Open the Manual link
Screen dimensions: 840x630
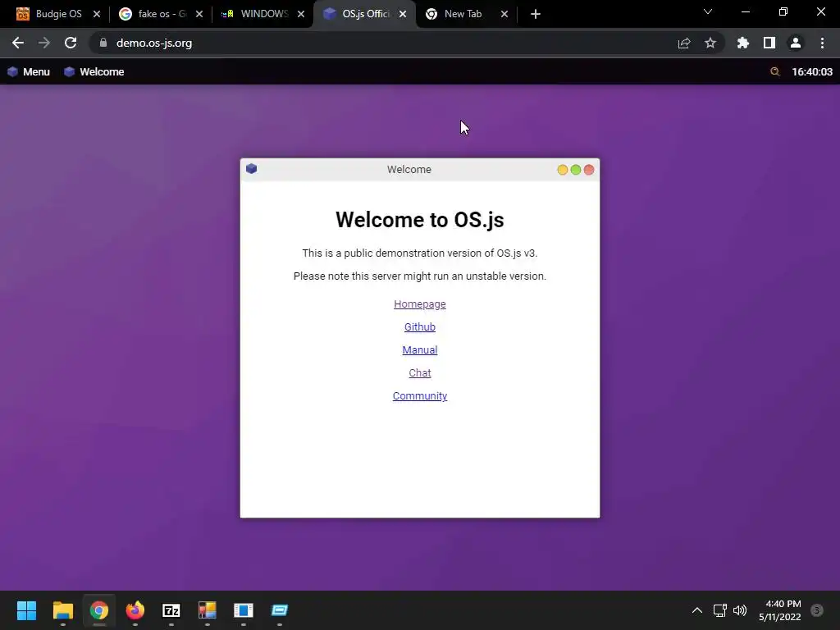[x=419, y=349]
